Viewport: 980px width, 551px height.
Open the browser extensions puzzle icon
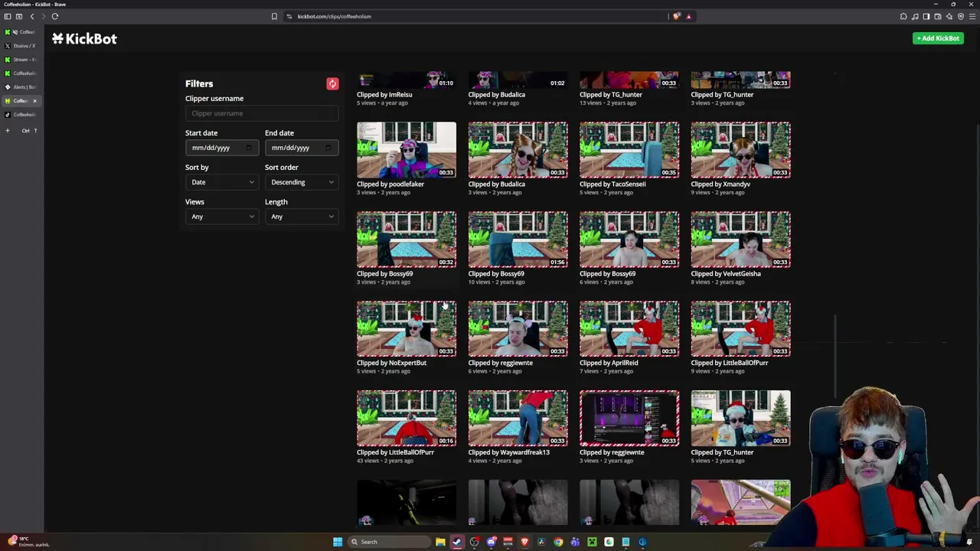[903, 16]
